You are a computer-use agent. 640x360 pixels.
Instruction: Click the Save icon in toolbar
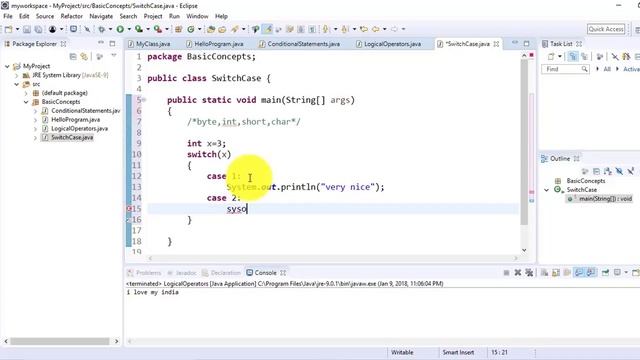tap(27, 29)
